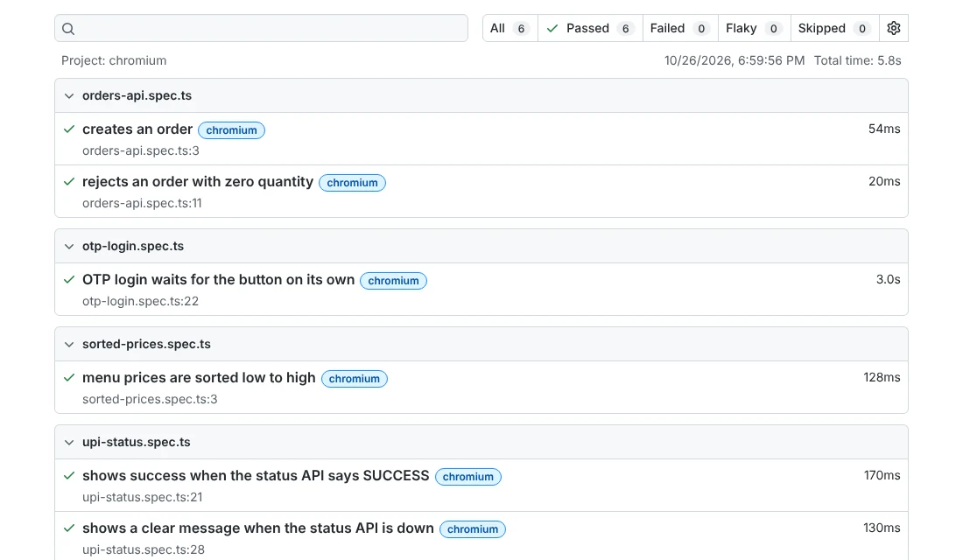Viewport: 963px width, 560px height.
Task: Collapse the otp-login.spec.ts group chevron
Action: point(69,246)
